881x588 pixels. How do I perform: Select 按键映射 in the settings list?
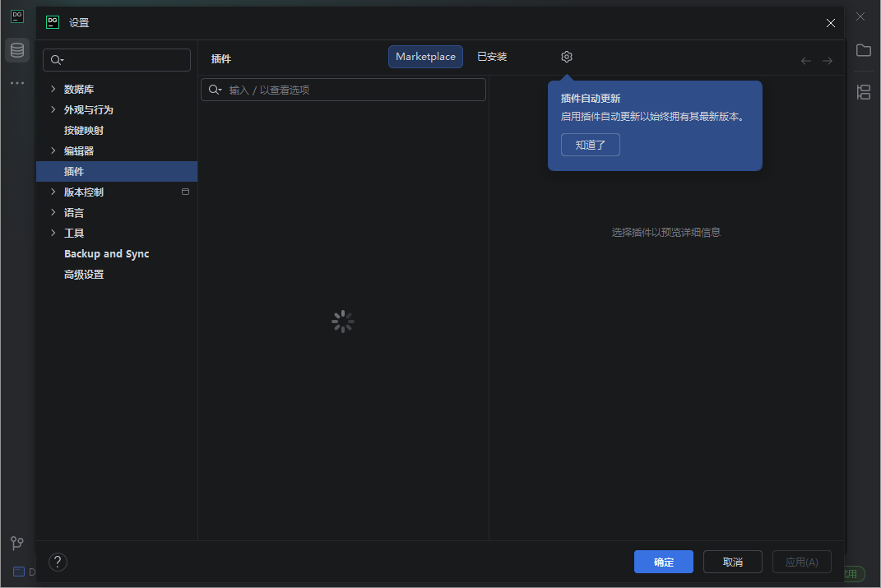(x=82, y=130)
